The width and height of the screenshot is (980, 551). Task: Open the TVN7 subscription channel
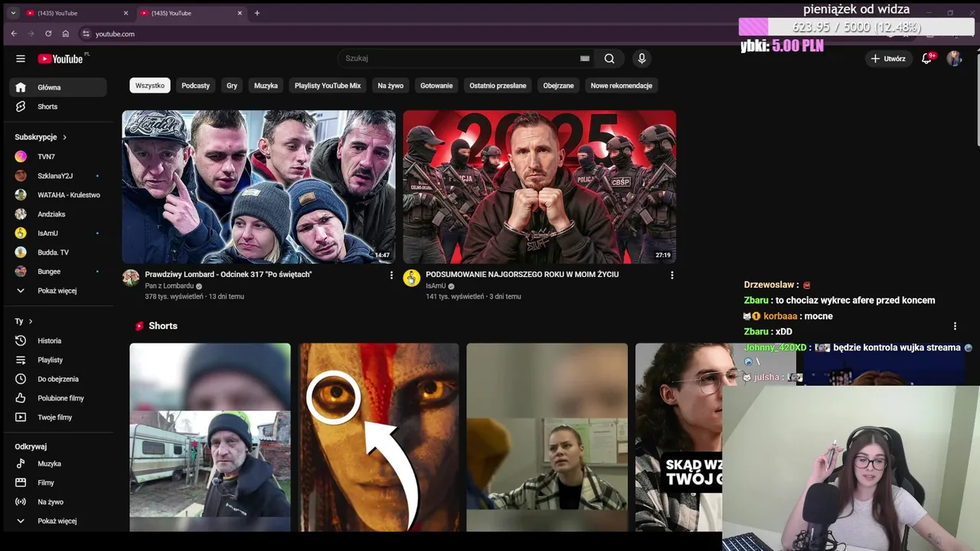coord(58,156)
